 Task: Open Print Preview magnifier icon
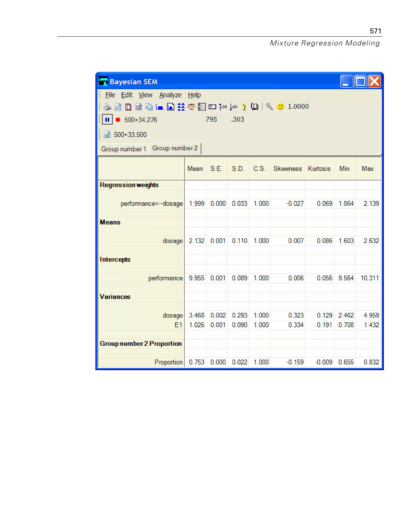point(118,107)
